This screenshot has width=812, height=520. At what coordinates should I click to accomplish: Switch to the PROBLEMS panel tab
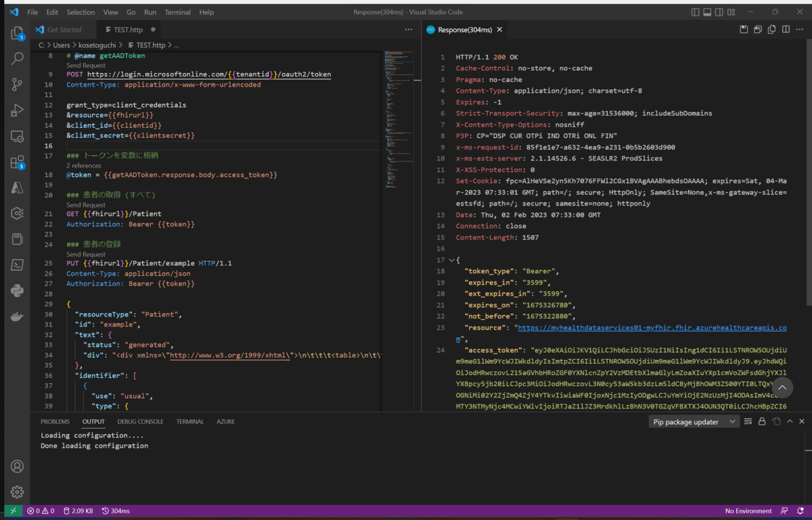[x=55, y=421]
